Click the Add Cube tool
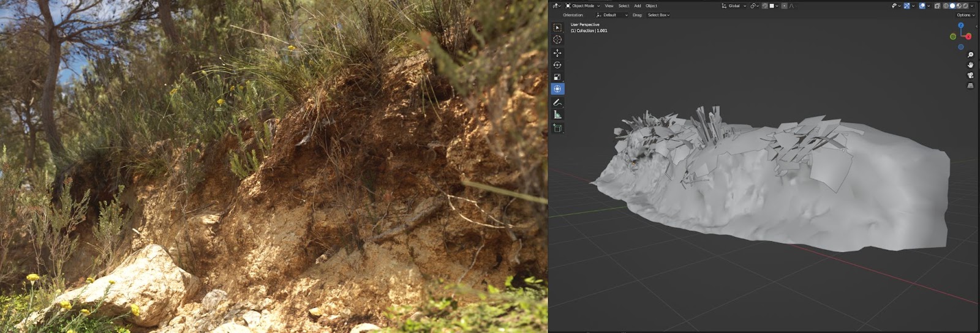This screenshot has height=333, width=980. pos(557,128)
